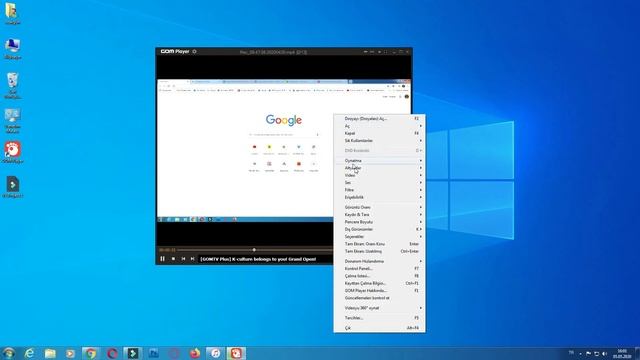Screen dimensions: 640x360
Task: Open Google Chrome from the taskbar
Action: [x=91, y=353]
